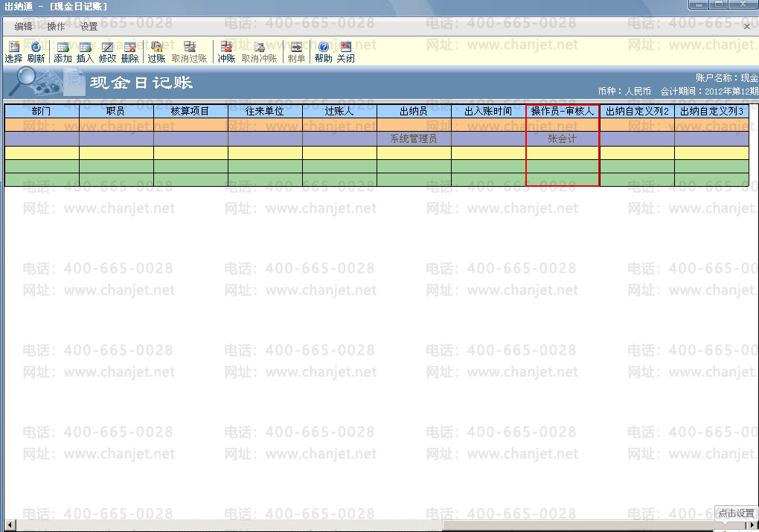Click the 操作员-审核人 column header
759x532 pixels.
click(x=563, y=112)
